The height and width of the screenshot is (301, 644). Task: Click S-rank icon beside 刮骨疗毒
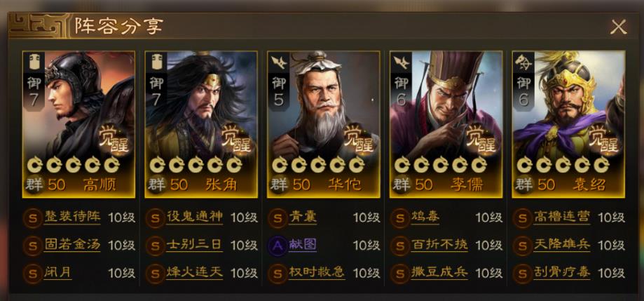click(523, 273)
